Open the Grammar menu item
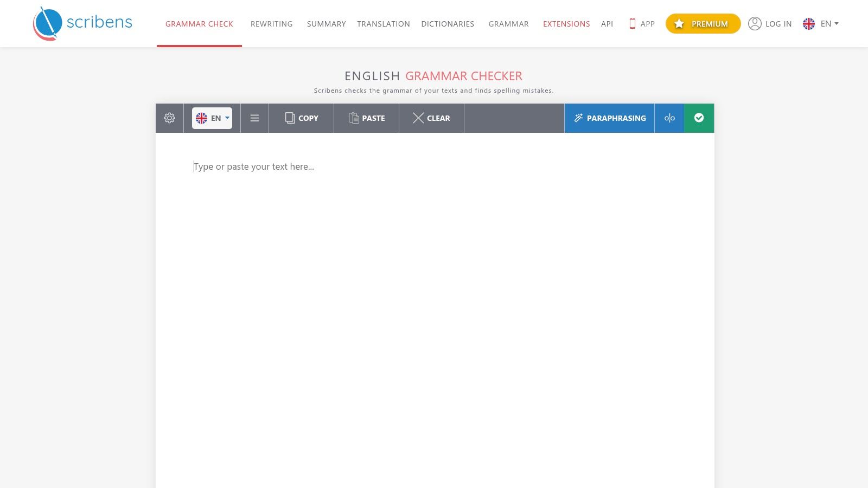The image size is (868, 488). 508,24
